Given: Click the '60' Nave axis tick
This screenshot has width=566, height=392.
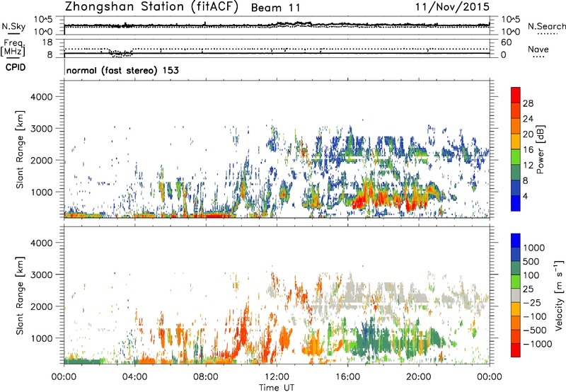Looking at the screenshot, I should (x=506, y=42).
